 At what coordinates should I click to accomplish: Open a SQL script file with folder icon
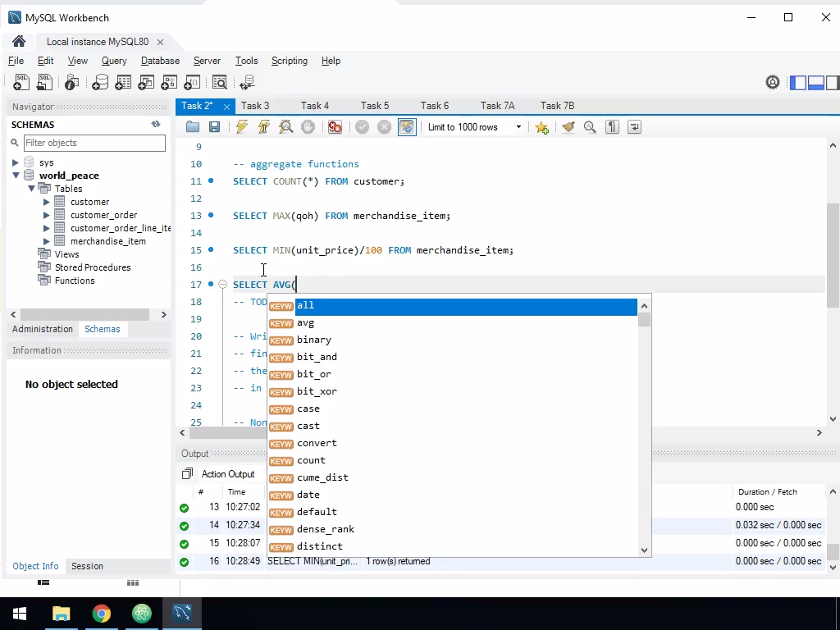pyautogui.click(x=193, y=127)
